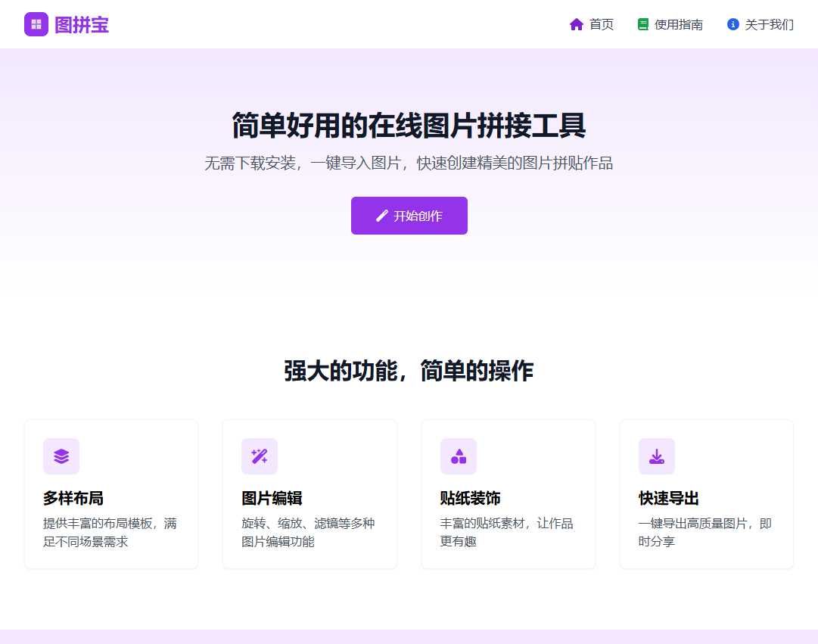The image size is (818, 644).
Task: Open the 首页 navigation item
Action: point(601,24)
